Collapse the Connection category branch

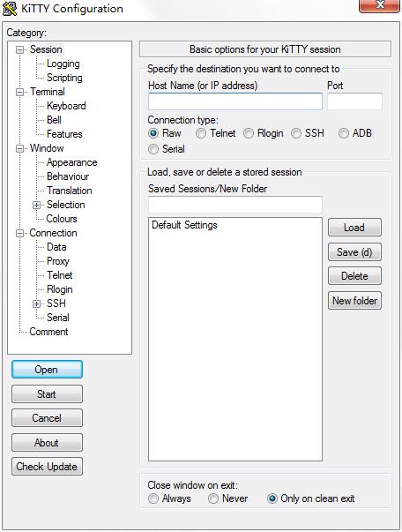tap(20, 233)
